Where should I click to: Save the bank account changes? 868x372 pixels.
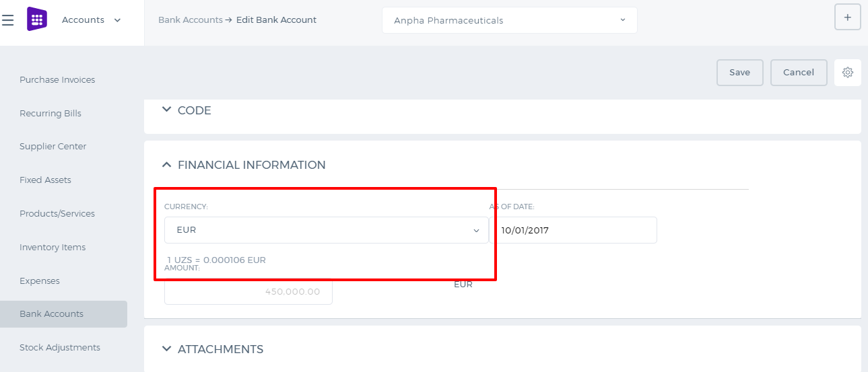(739, 73)
